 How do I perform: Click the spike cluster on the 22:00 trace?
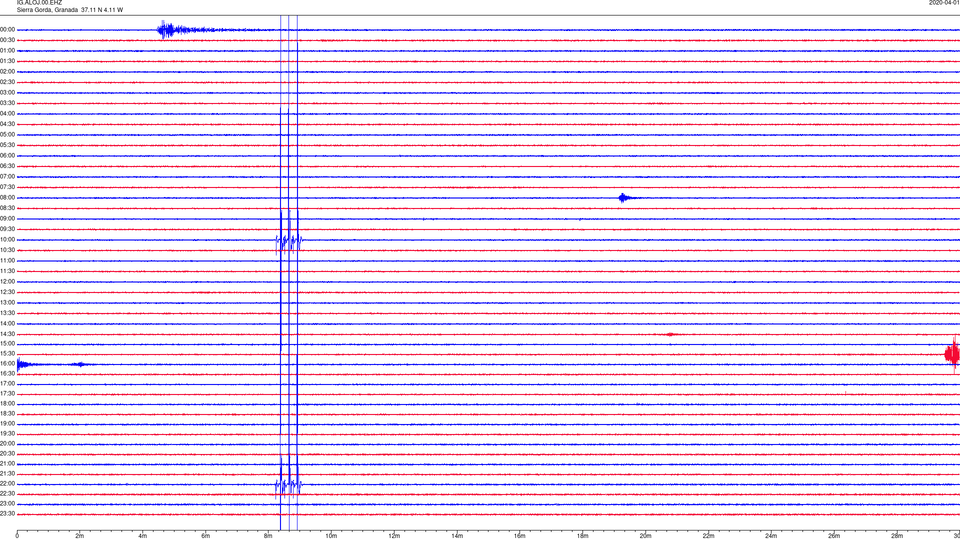point(288,486)
